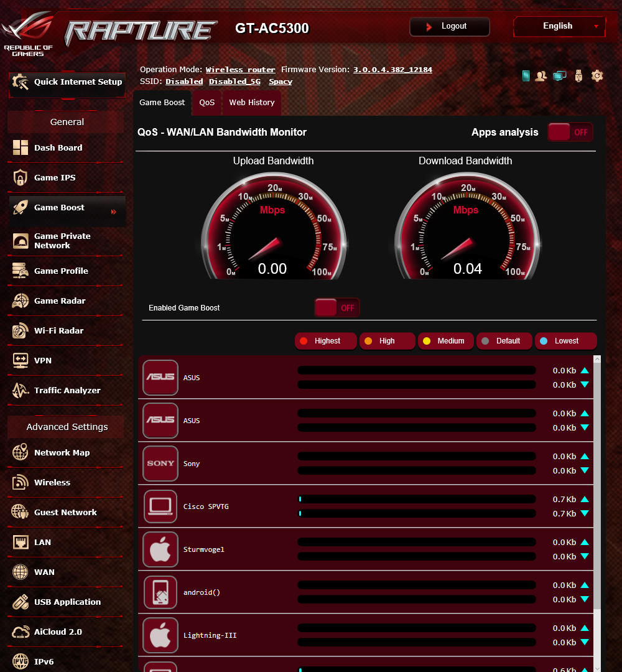This screenshot has height=672, width=622.
Task: Open Game Radar controller icon
Action: [20, 301]
